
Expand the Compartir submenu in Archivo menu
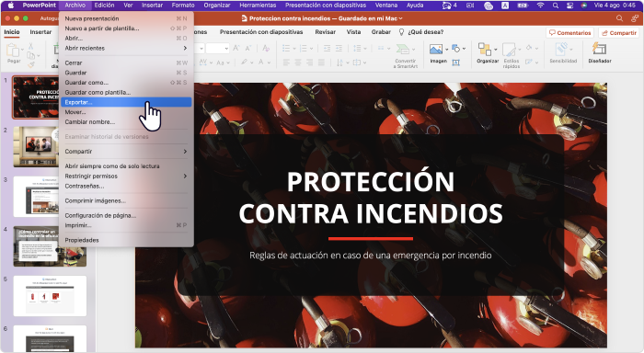(185, 152)
